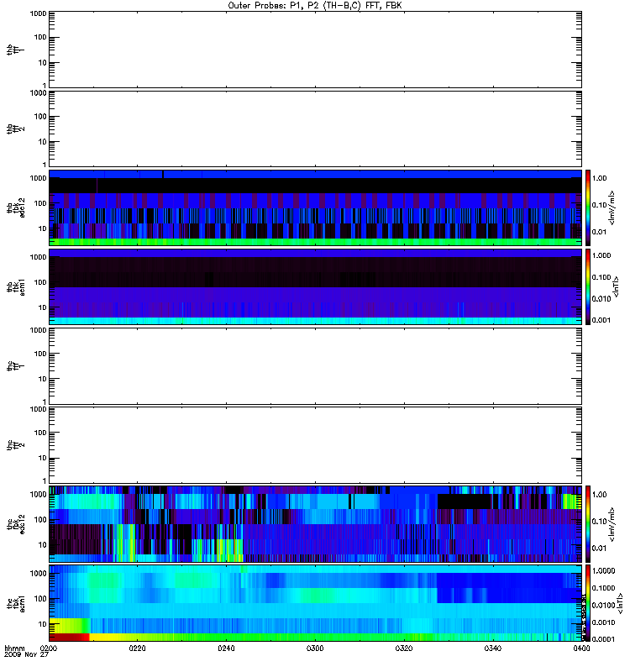The image size is (630, 672).
Task: Select the empty thc fff 2 plot panel
Action: coord(315,445)
